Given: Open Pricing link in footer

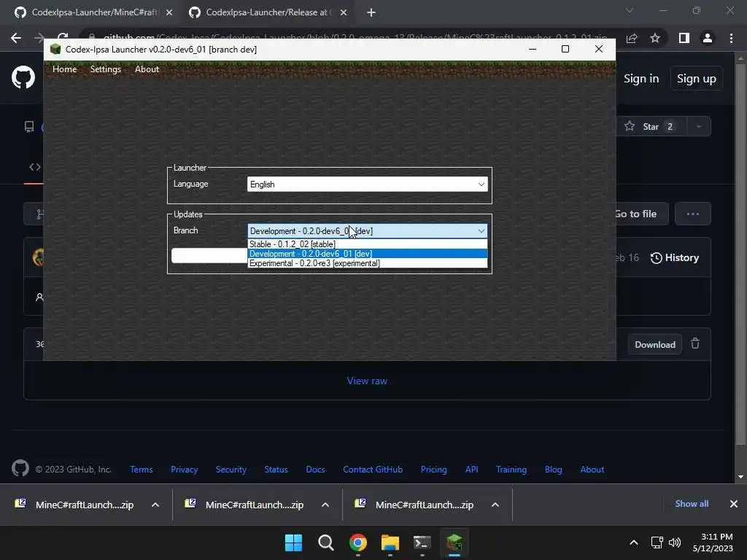Looking at the screenshot, I should coord(433,470).
